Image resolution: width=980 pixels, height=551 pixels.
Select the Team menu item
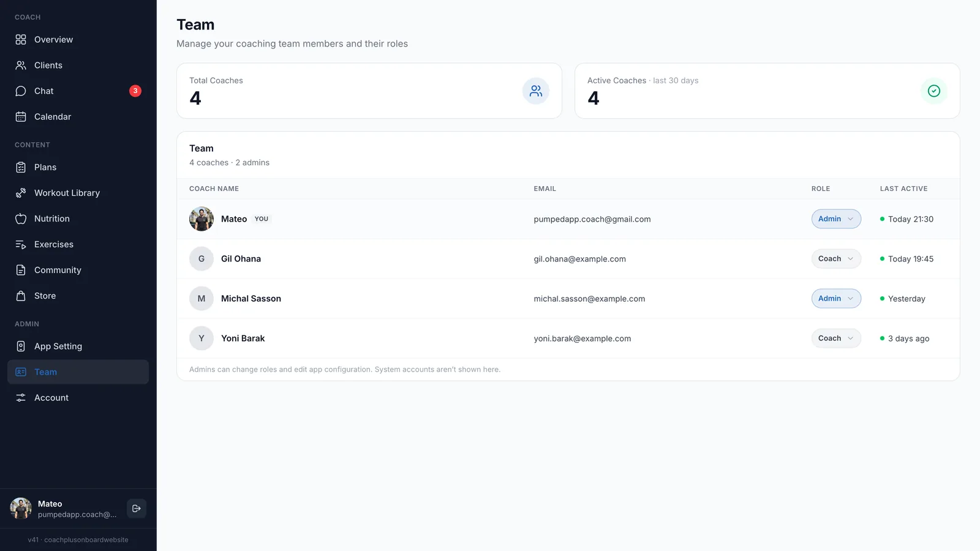[78, 372]
